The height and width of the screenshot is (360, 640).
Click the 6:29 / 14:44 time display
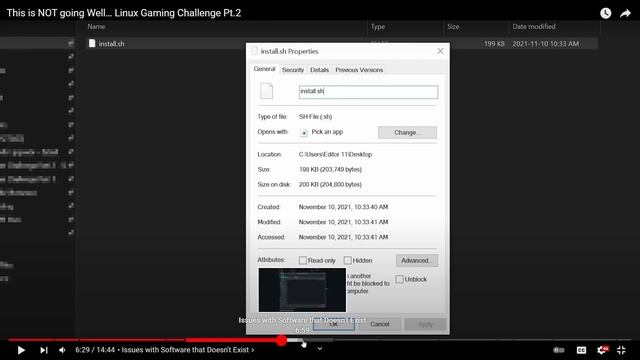[95, 350]
